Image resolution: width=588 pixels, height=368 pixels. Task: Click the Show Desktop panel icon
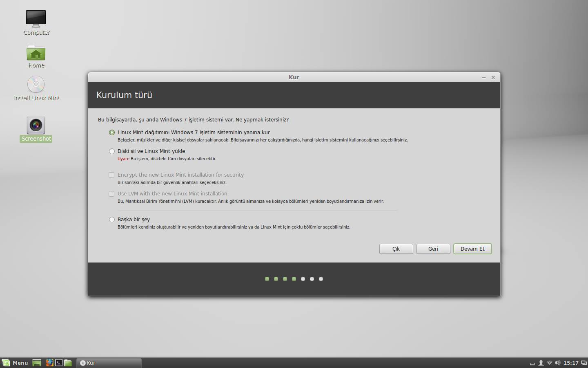coord(37,363)
